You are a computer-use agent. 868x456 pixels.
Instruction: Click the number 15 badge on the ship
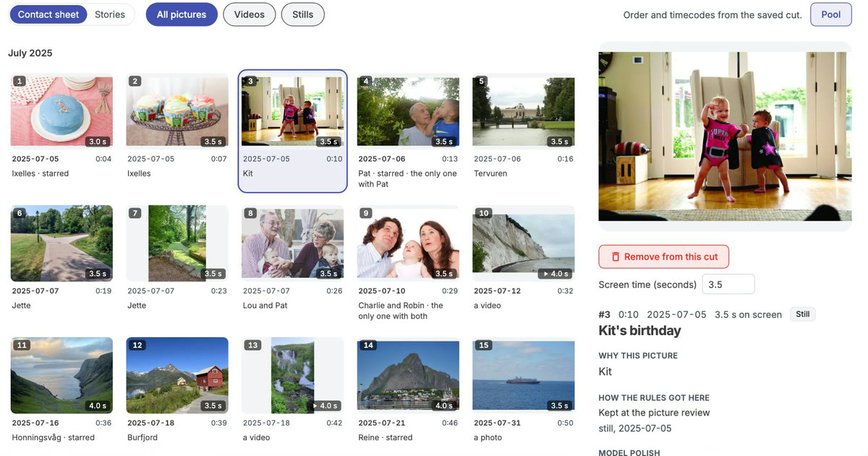coord(484,345)
